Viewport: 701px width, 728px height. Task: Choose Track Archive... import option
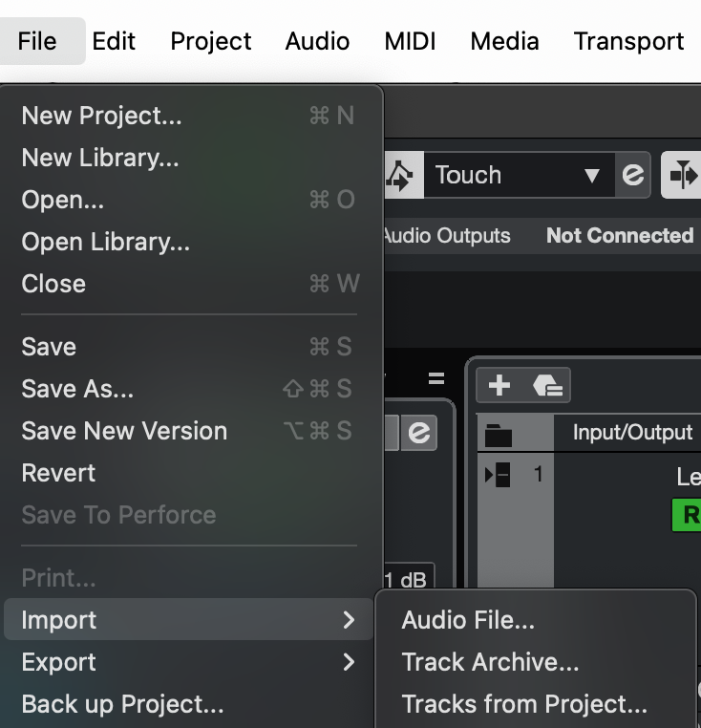(x=490, y=662)
